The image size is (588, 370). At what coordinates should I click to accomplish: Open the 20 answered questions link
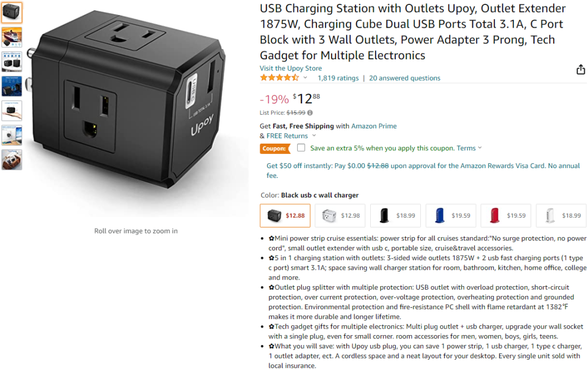tap(405, 78)
